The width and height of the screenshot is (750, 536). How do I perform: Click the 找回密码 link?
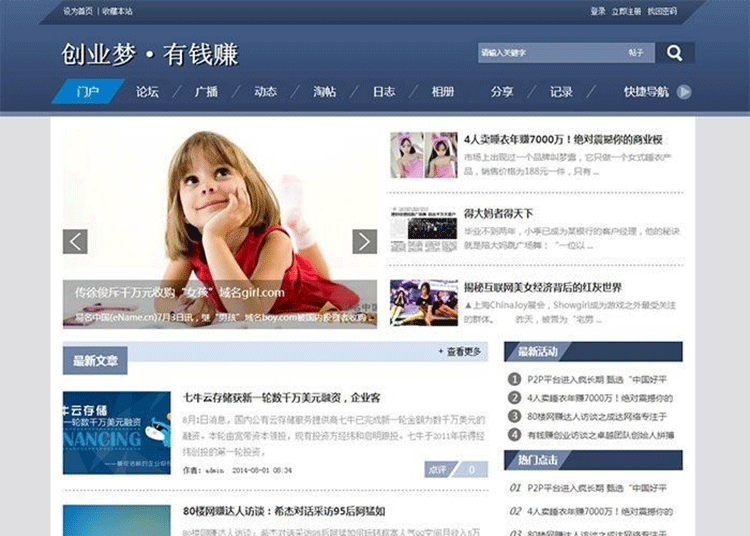pos(662,11)
